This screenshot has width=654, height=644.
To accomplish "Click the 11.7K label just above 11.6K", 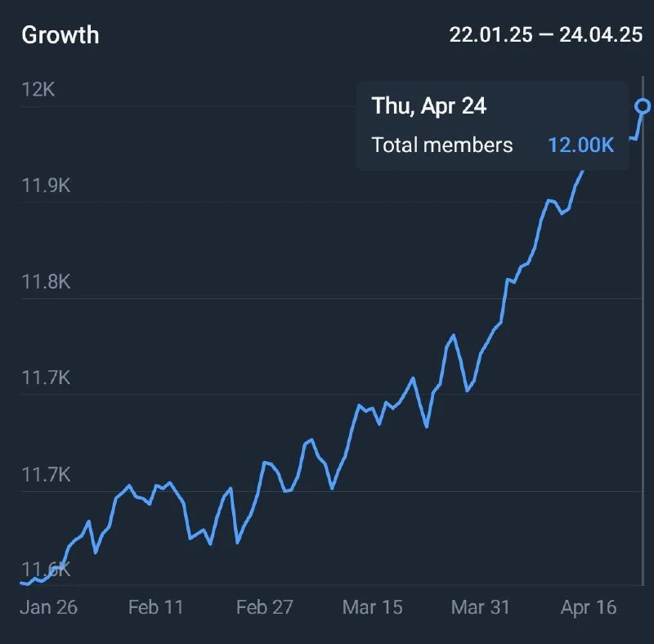I will point(46,474).
